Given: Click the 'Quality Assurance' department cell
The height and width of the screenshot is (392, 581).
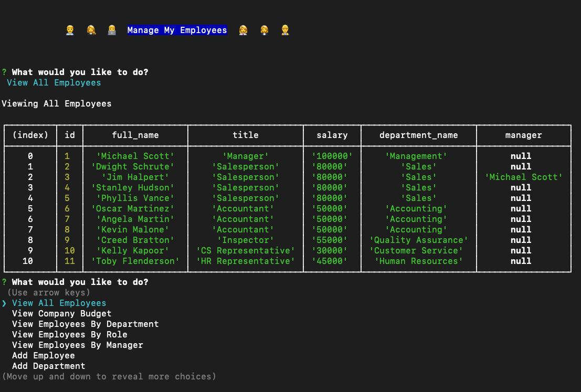Looking at the screenshot, I should (419, 240).
